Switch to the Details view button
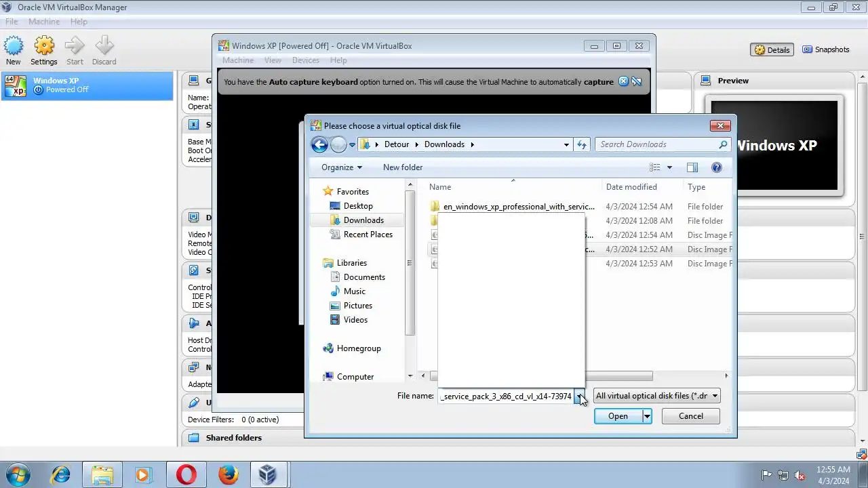 click(x=772, y=50)
